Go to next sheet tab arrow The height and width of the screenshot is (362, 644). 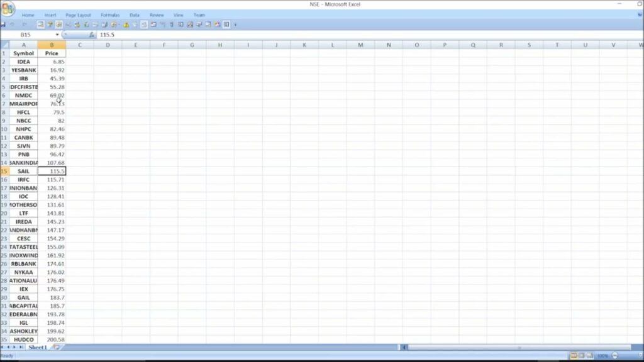[x=14, y=347]
